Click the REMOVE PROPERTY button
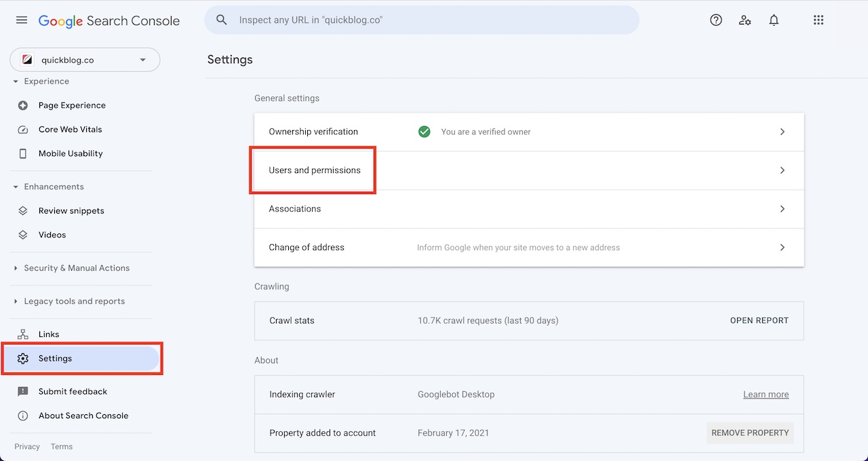868x461 pixels. pos(750,433)
